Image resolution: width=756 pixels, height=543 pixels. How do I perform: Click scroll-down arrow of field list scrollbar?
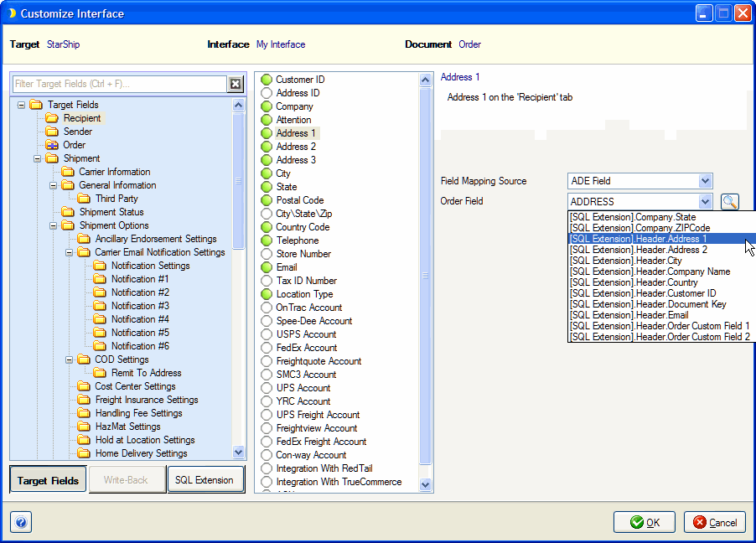pos(425,484)
